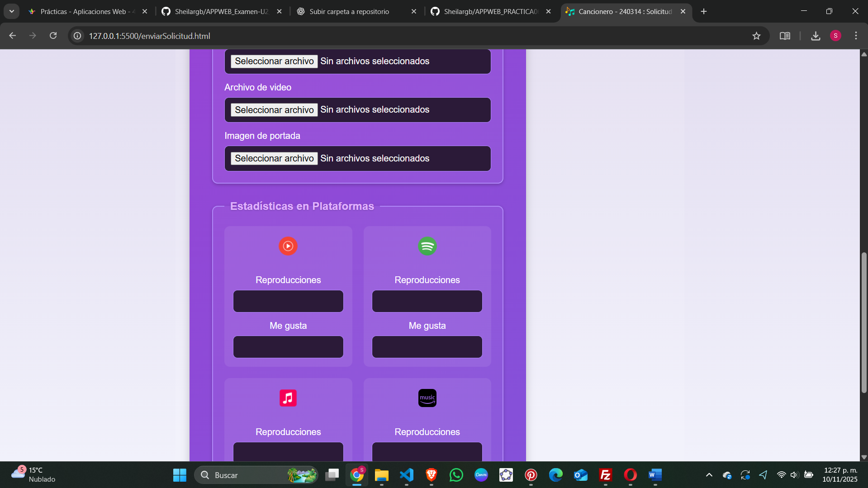
Task: Open Visual Studio Code from the taskbar
Action: (x=407, y=475)
